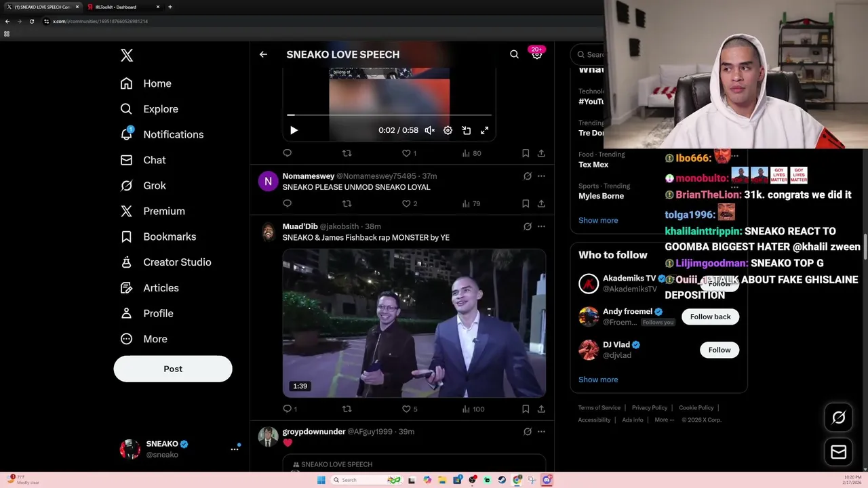Go back from SNEAKO LOVE SPEECH community

point(263,54)
